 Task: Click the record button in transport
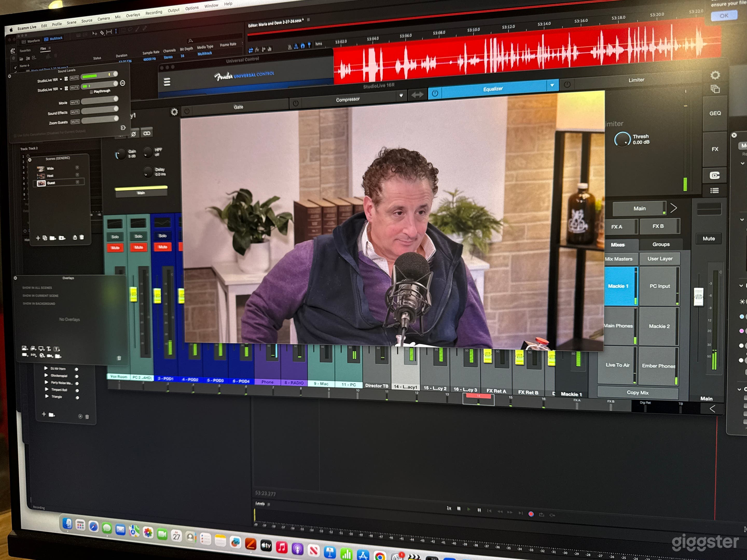pos(531,514)
